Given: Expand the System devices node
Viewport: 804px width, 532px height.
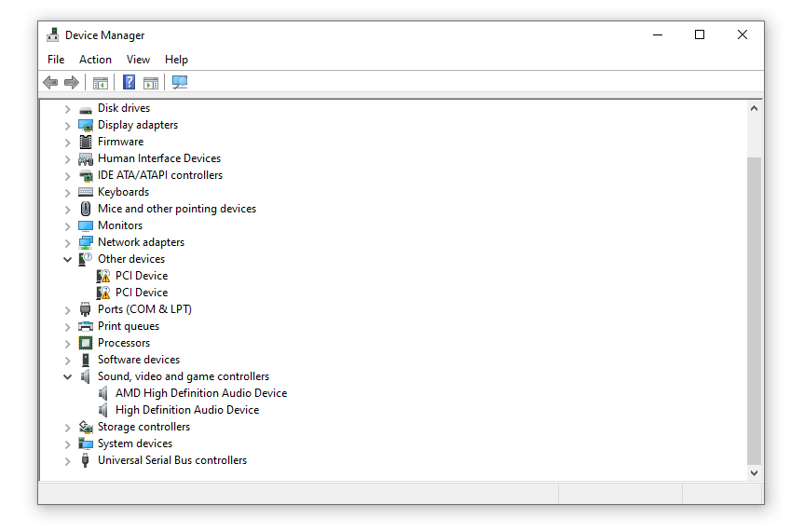Looking at the screenshot, I should click(68, 443).
